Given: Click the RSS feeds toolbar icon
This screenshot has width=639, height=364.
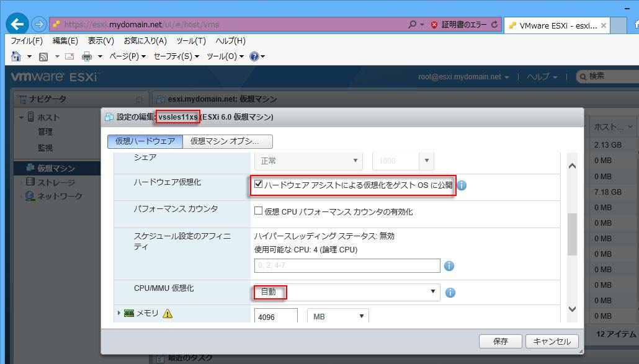Looking at the screenshot, I should pos(43,56).
